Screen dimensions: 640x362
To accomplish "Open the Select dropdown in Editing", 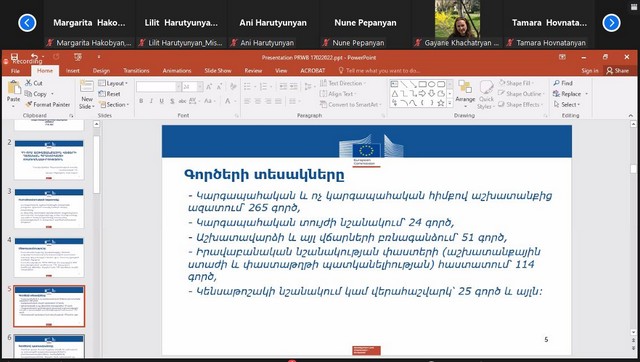I will (x=567, y=104).
